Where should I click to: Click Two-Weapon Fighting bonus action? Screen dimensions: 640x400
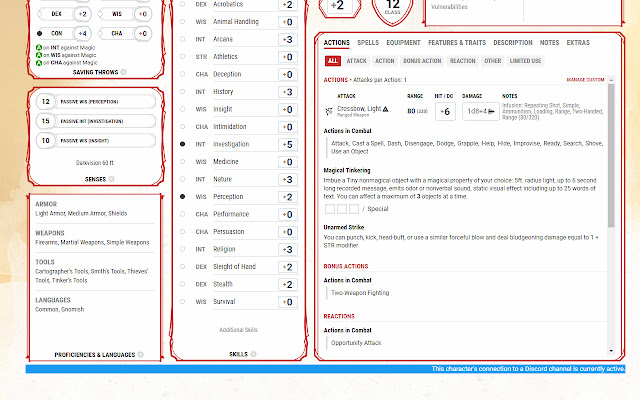(360, 293)
